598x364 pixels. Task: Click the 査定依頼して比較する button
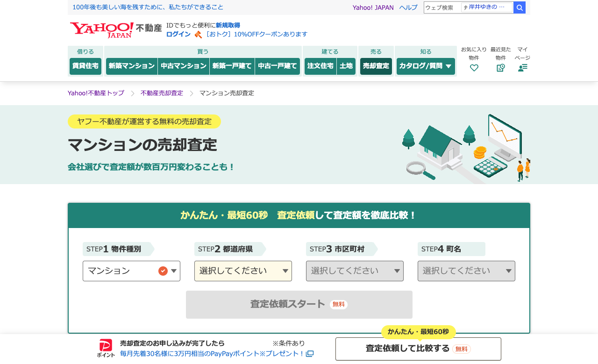(418, 349)
